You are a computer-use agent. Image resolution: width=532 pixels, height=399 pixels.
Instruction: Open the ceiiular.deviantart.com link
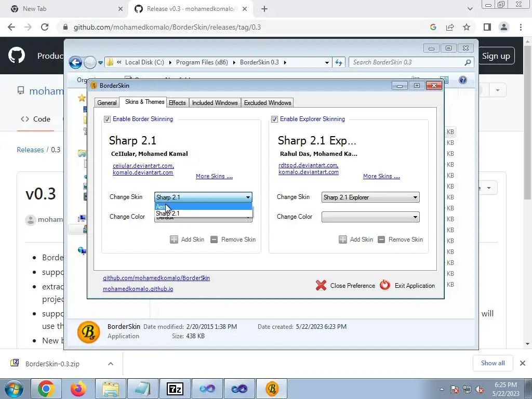coord(143,166)
